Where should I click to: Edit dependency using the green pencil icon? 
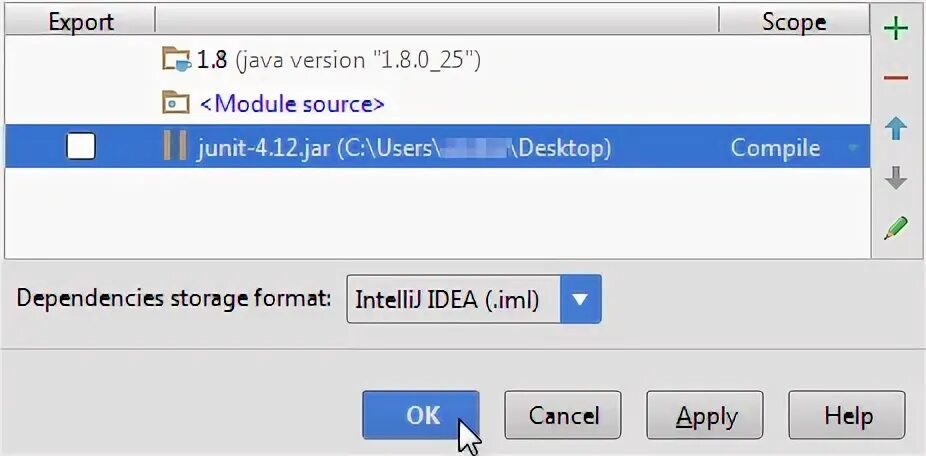click(896, 227)
